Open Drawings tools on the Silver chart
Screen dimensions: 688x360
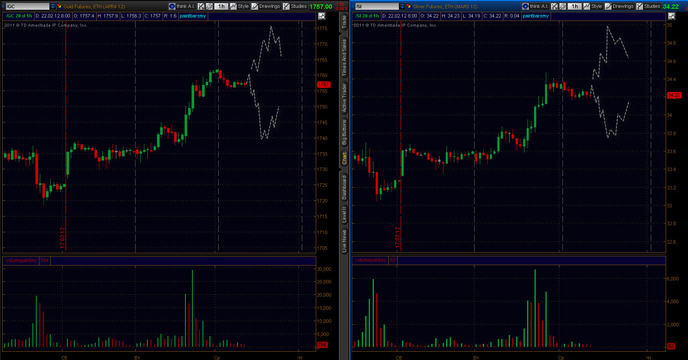pos(619,6)
